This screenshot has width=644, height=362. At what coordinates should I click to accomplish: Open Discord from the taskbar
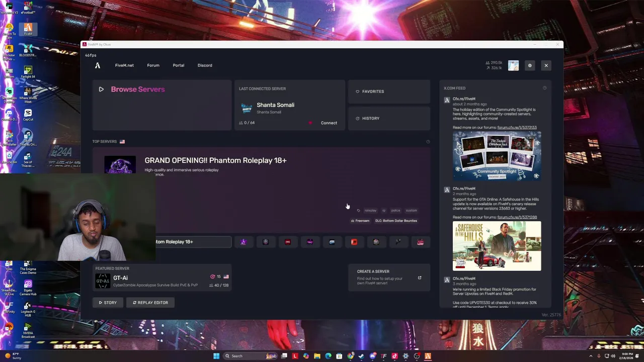[x=372, y=356]
